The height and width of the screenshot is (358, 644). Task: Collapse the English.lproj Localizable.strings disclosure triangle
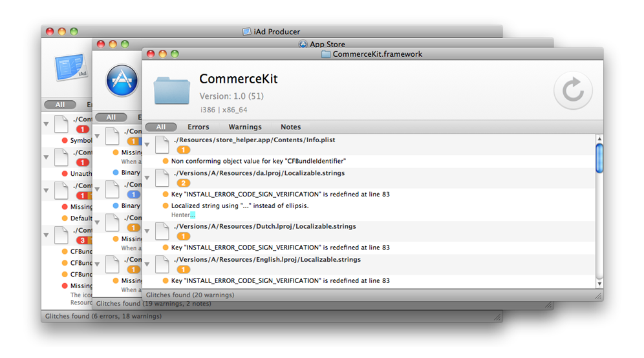147,264
